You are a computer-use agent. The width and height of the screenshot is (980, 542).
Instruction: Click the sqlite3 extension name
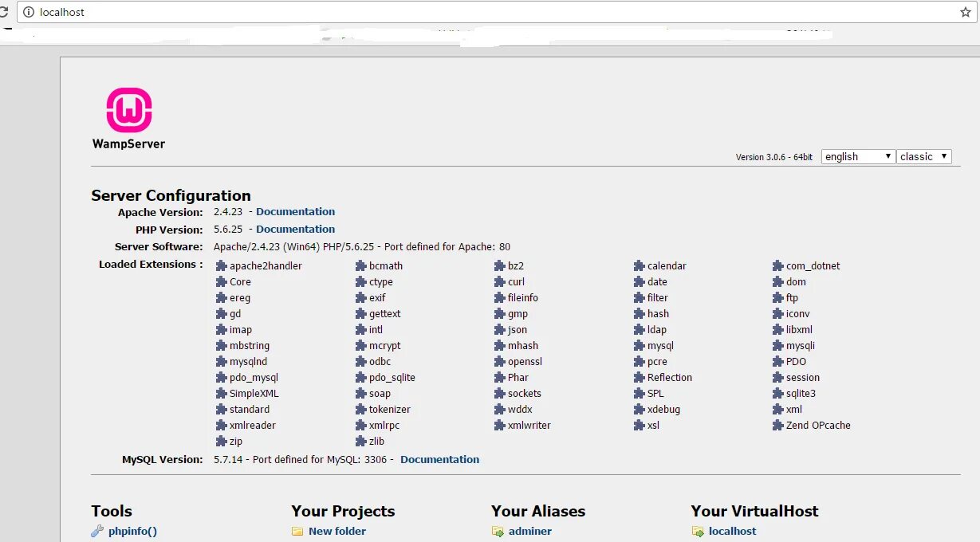point(801,394)
